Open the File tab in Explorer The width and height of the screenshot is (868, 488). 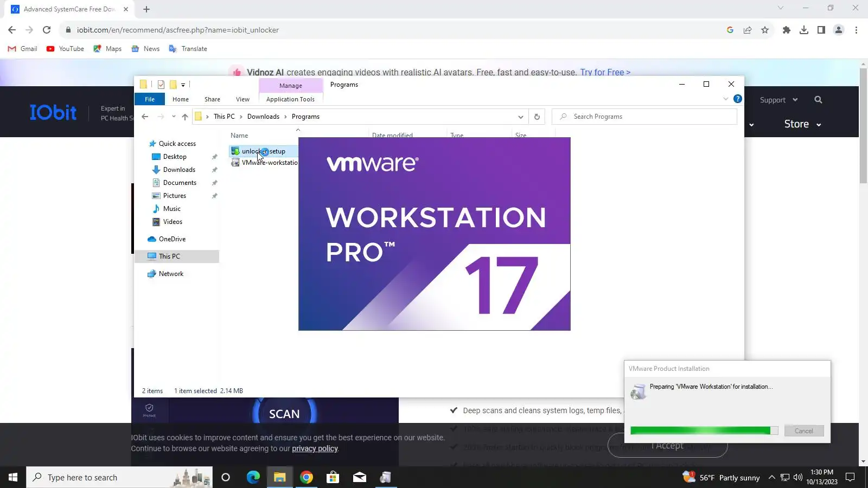coord(150,99)
